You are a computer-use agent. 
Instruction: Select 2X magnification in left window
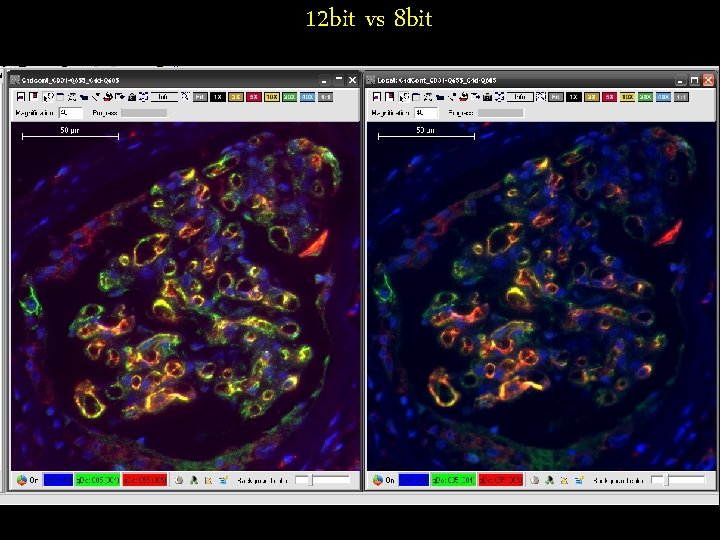coord(236,97)
